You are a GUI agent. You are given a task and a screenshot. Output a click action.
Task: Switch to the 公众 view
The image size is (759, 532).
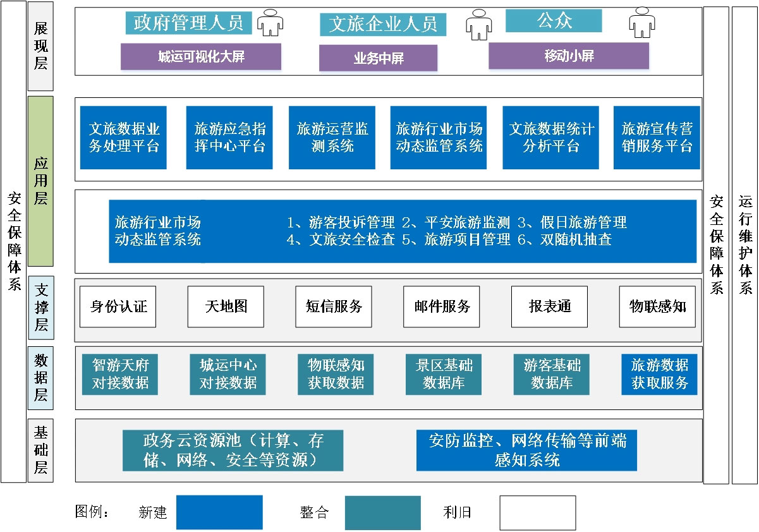[x=553, y=20]
